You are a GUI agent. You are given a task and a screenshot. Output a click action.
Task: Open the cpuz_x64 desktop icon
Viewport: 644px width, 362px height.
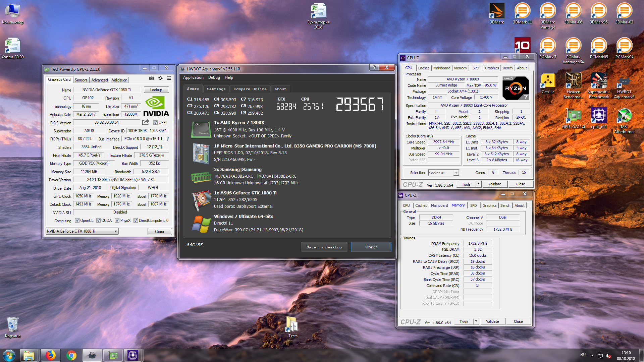click(x=599, y=118)
